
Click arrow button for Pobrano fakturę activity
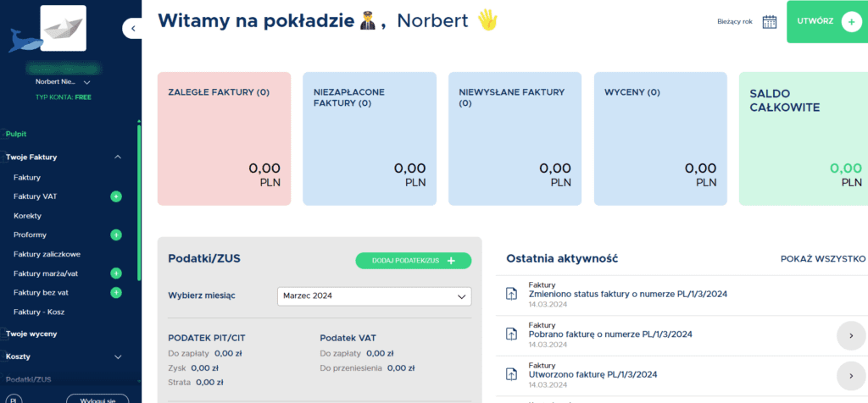click(850, 335)
